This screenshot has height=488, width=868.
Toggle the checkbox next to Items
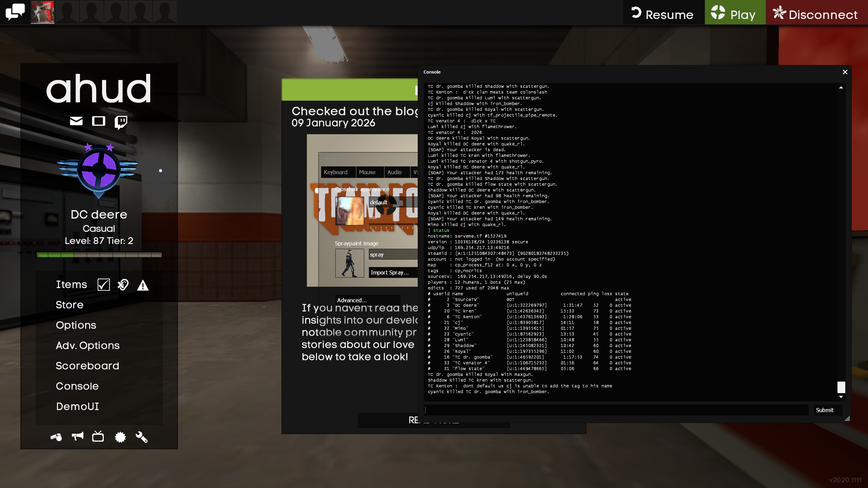[103, 285]
